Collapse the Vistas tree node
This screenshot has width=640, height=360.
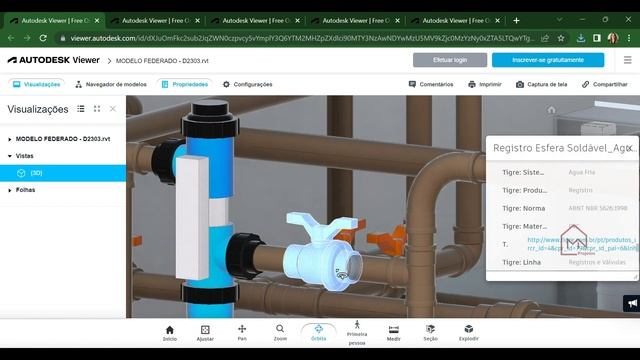[x=10, y=156]
